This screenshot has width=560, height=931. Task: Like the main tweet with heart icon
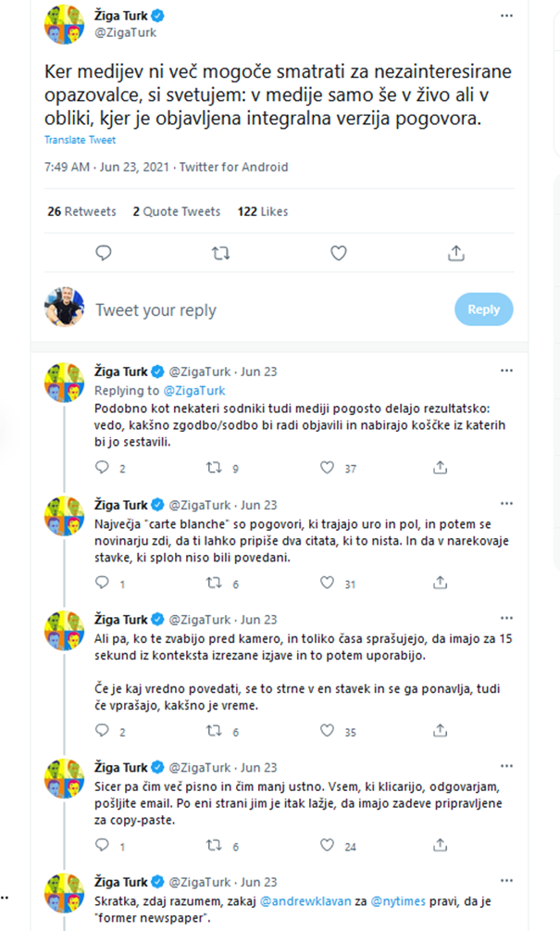tap(339, 253)
